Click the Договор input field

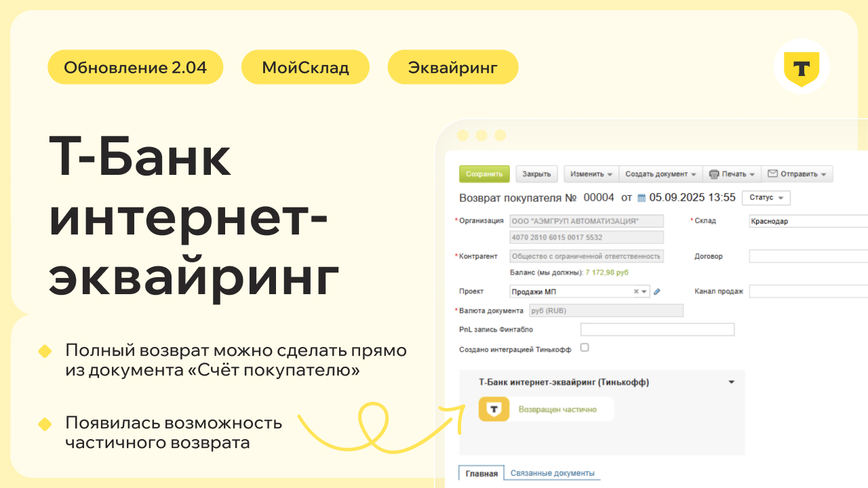[808, 256]
